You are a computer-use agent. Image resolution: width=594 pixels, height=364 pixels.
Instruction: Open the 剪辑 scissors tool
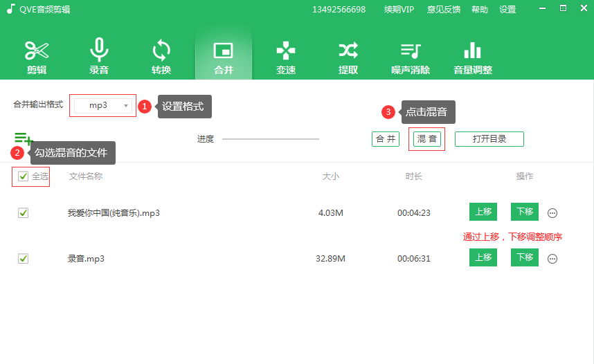click(x=37, y=57)
